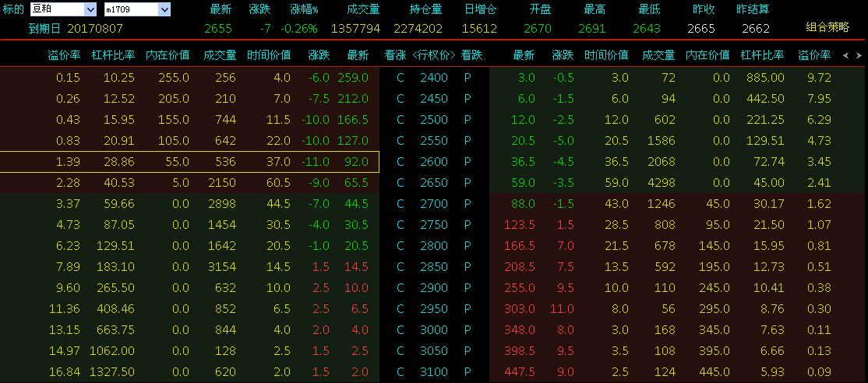Select the 3050 strike price cell
Viewport: 868px width, 383px height.
[x=434, y=351]
